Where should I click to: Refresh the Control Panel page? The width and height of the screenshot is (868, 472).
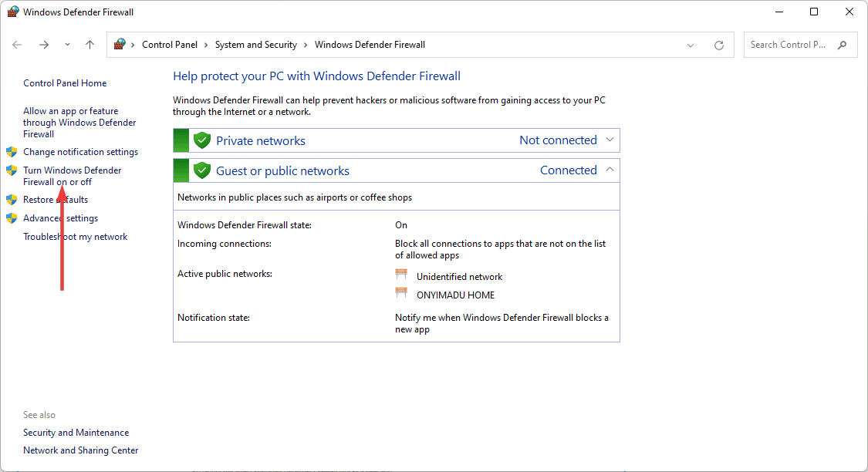click(718, 46)
